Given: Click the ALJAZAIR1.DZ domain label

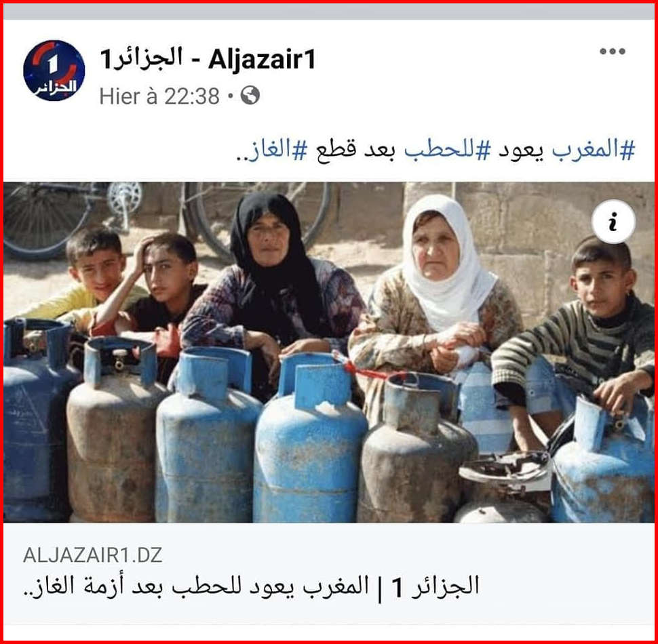Looking at the screenshot, I should pyautogui.click(x=93, y=555).
